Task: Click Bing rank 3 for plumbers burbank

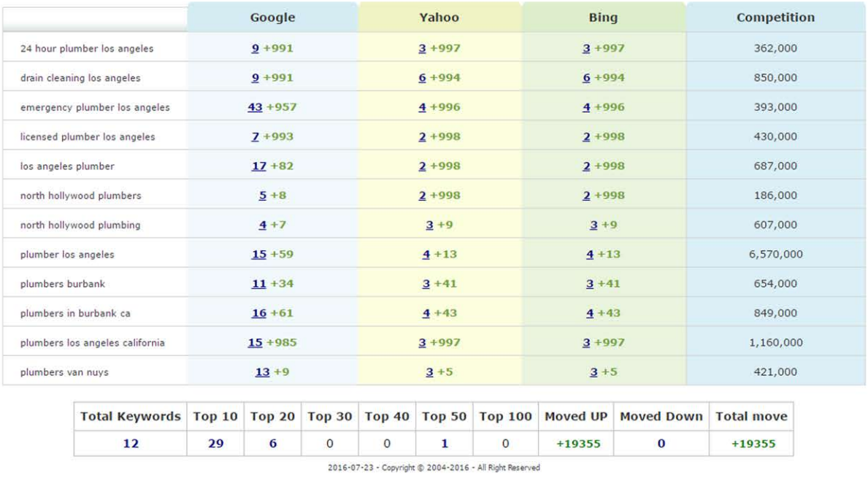Action: coord(590,283)
